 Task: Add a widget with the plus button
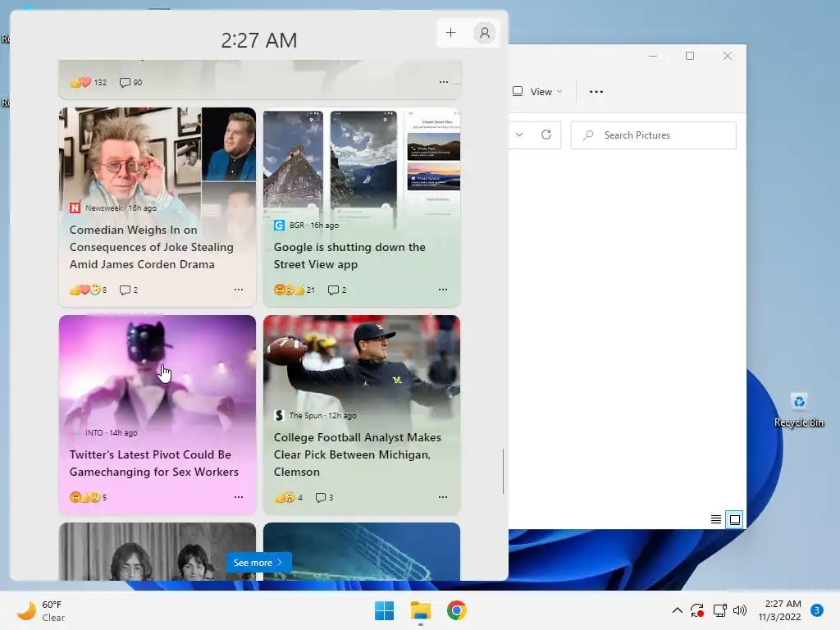pos(450,33)
